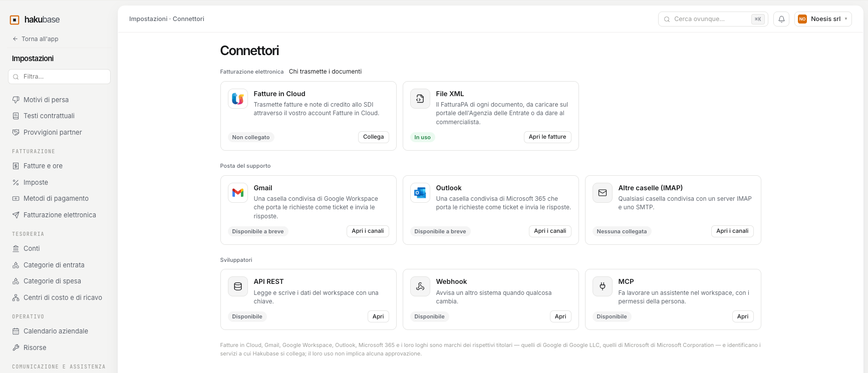Click Apri i canali on Altre caselle card

(x=732, y=231)
